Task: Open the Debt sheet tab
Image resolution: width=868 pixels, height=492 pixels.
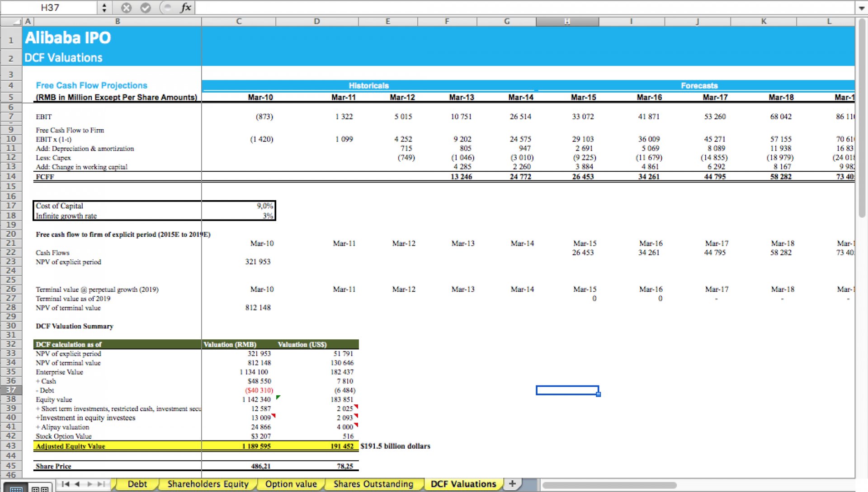Action: [137, 484]
